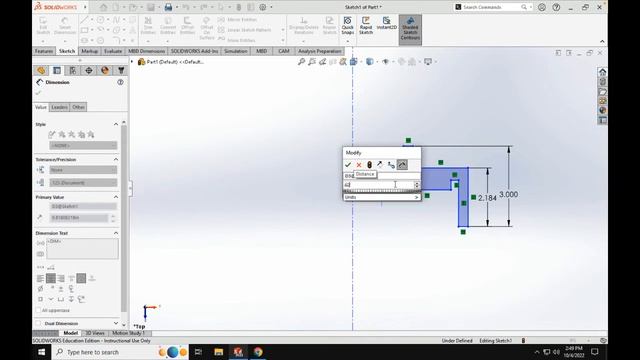Click the 3.000 dimension value

point(509,195)
